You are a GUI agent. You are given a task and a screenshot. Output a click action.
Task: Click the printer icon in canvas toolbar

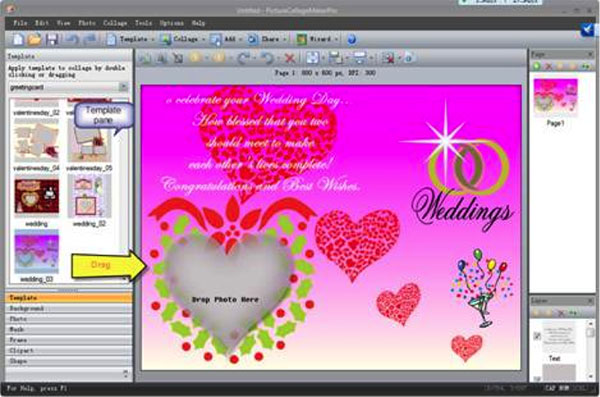coord(360,58)
